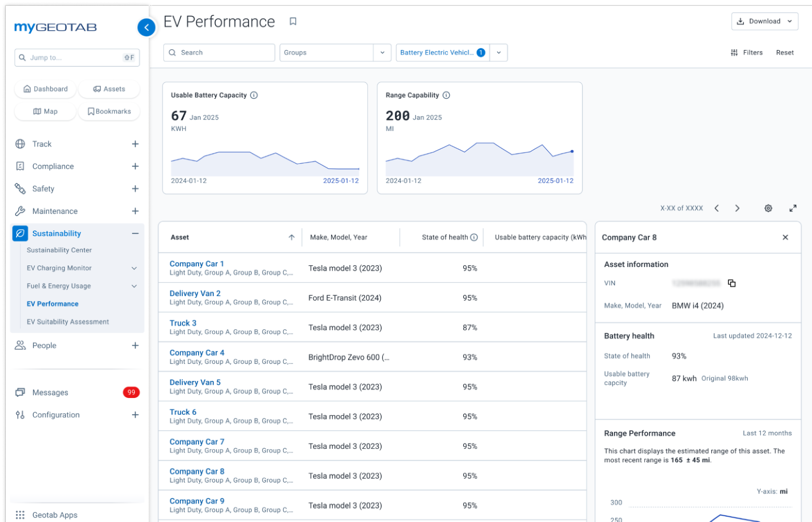Viewport: 812px width, 522px height.
Task: Click the Reset button
Action: [x=784, y=52]
